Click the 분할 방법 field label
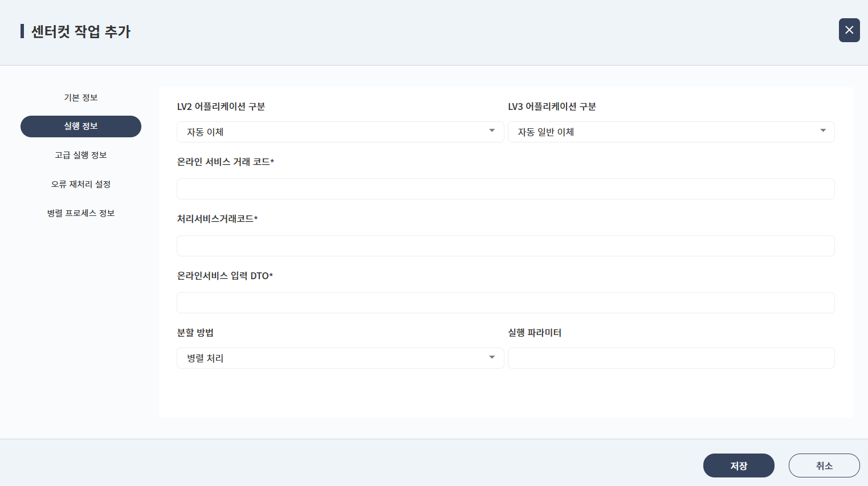The width and height of the screenshot is (868, 486). 195,333
